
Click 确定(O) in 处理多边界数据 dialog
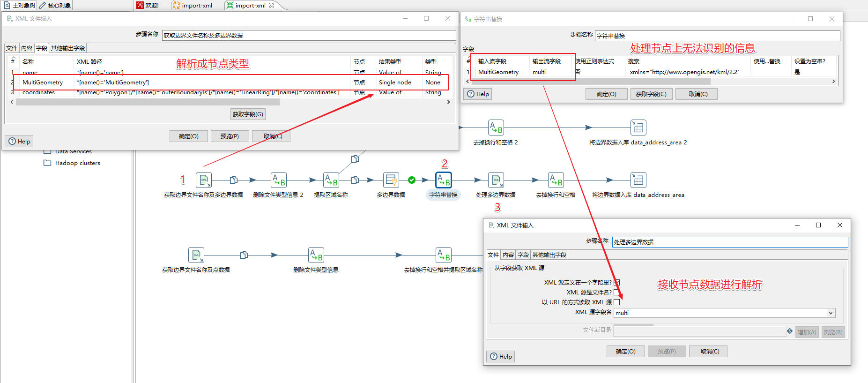(626, 351)
